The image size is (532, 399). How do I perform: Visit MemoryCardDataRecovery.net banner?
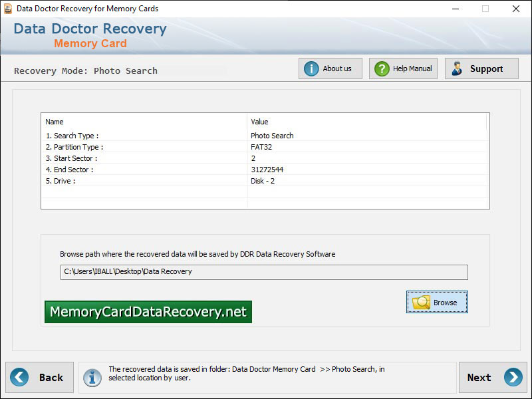pyautogui.click(x=148, y=311)
